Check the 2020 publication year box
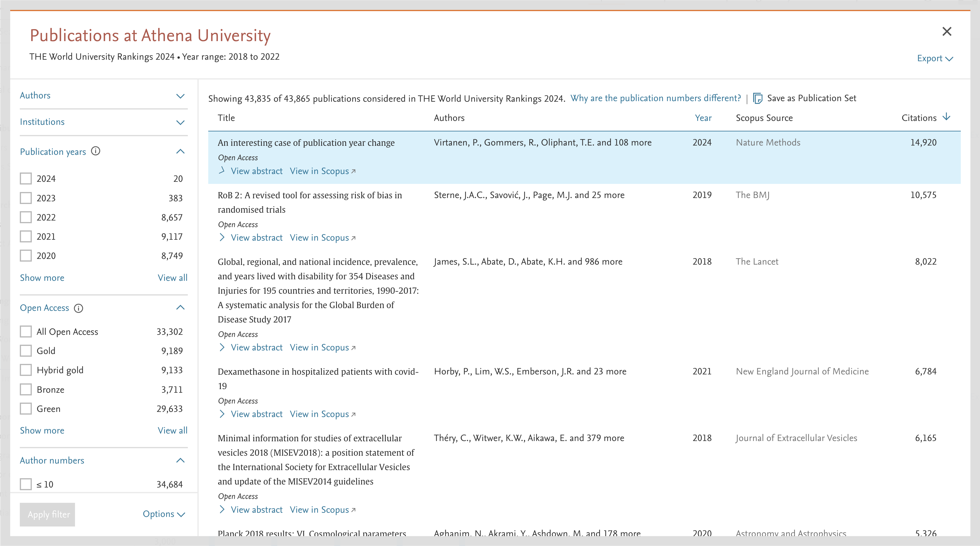Screen dimensions: 980x546 pos(26,256)
